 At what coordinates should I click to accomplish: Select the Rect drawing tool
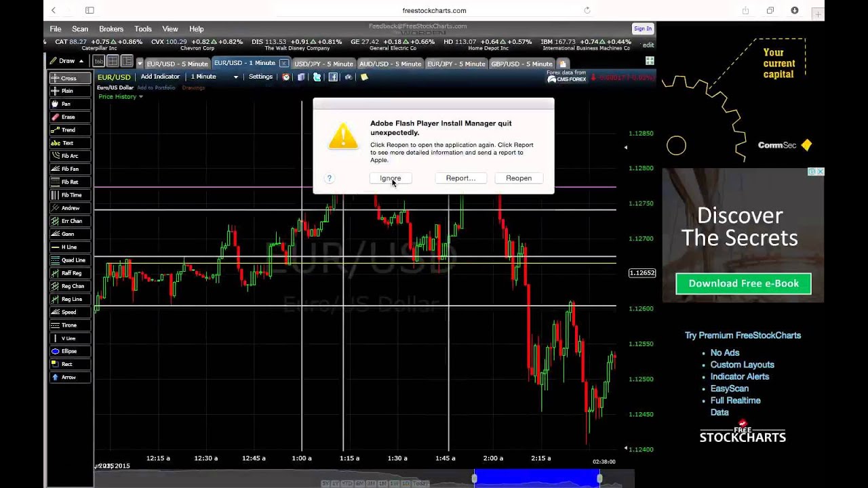point(70,364)
